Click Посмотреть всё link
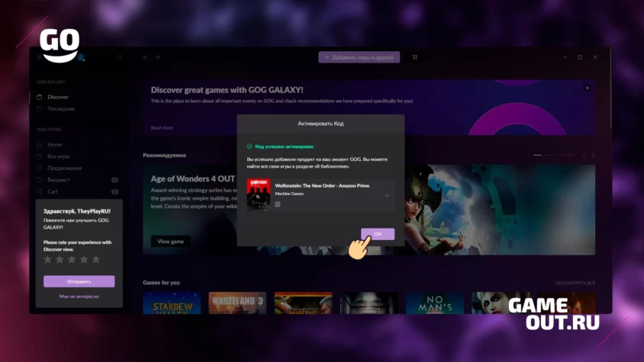 pyautogui.click(x=575, y=283)
